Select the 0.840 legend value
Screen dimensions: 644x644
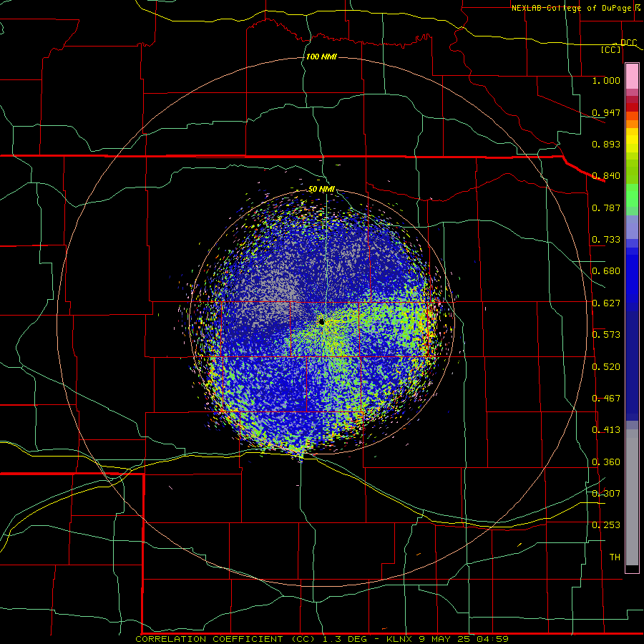606,176
